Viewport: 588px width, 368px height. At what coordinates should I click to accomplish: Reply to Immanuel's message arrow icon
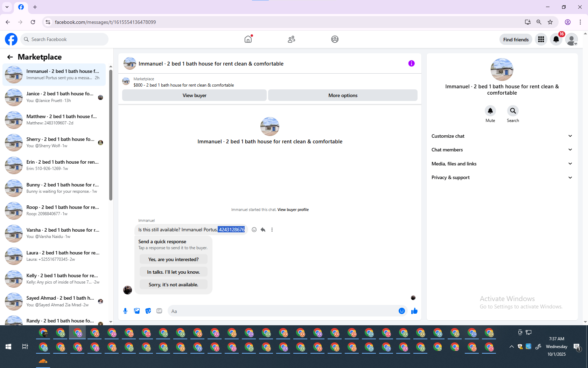[263, 230]
